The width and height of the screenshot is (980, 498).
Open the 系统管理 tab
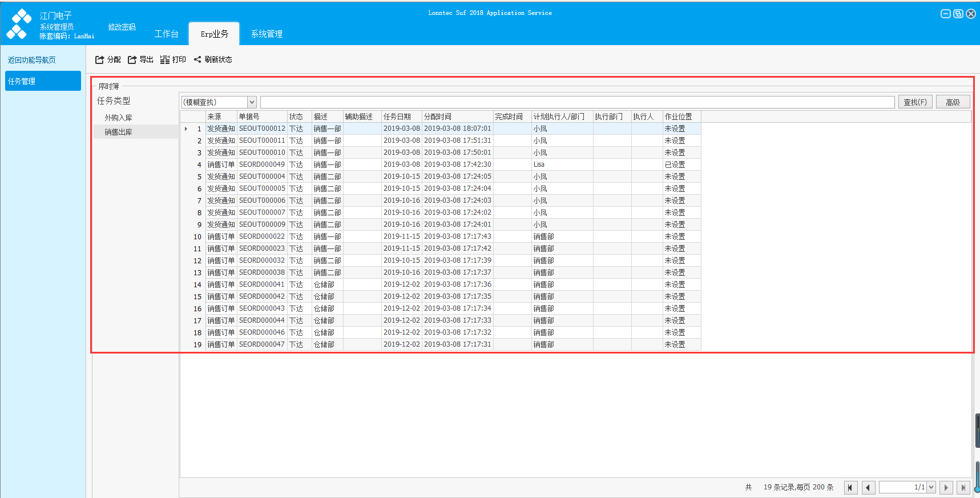(267, 34)
